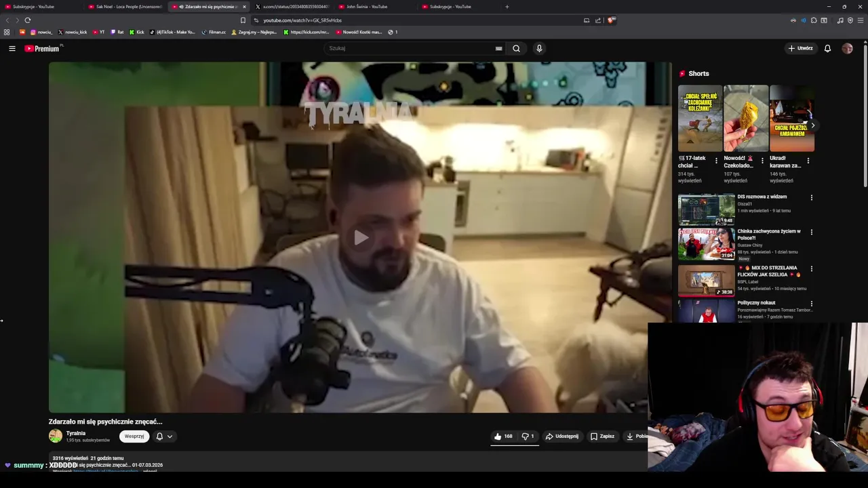
Task: Open Ukradł karawan short thumbnail
Action: point(792,118)
